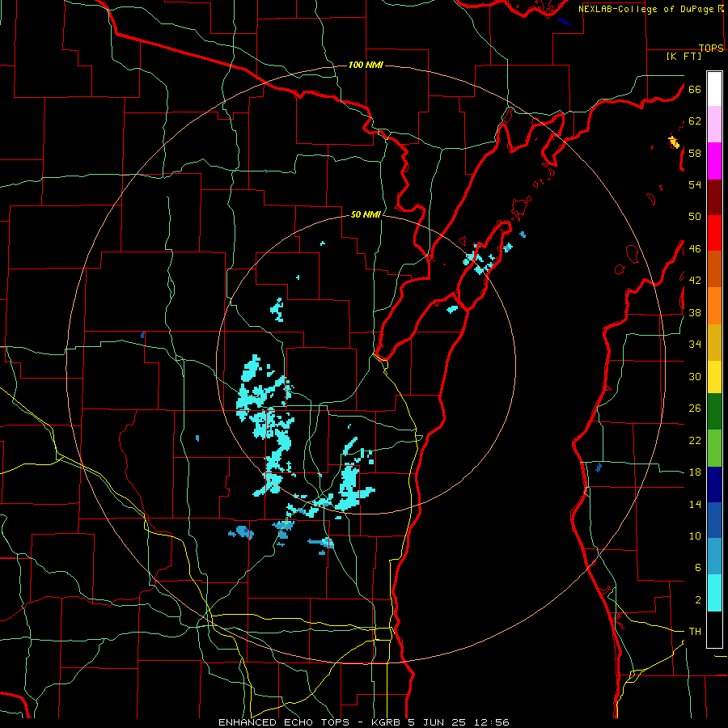Click the 66 value on the legend
This screenshot has width=728, height=728.
(695, 89)
